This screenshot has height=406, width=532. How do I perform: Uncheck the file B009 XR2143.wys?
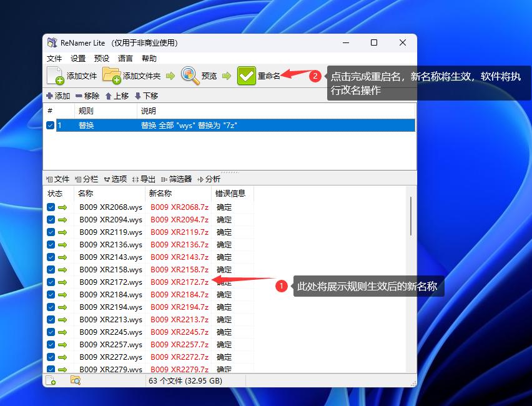(51, 257)
